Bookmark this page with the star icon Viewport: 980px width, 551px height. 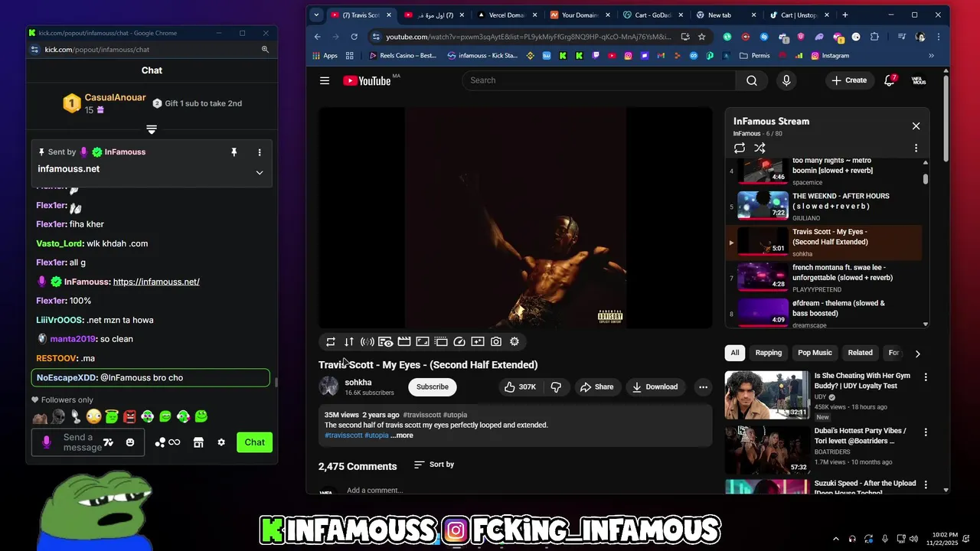coord(701,37)
